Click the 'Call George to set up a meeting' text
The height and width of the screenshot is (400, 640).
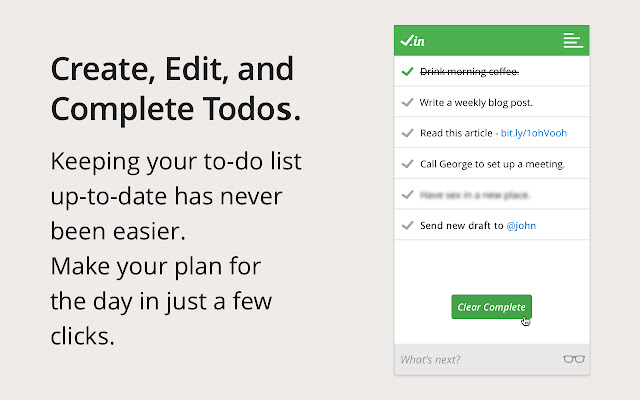click(x=493, y=164)
